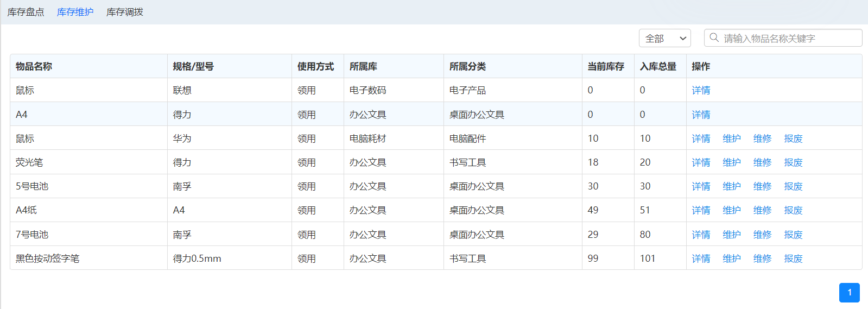View 详情 for the A4 得力 row

(701, 115)
